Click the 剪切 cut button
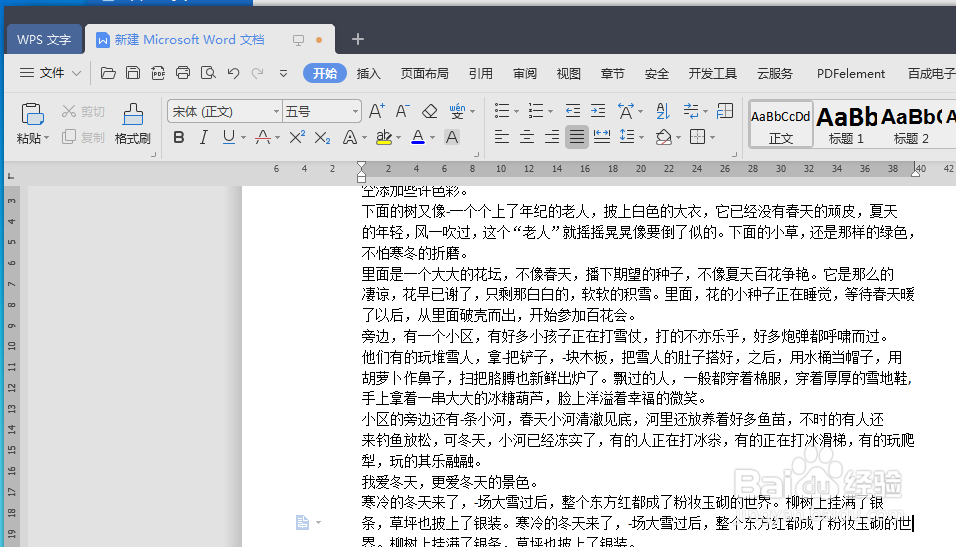Viewport: 956px width, 547px height. coord(84,112)
